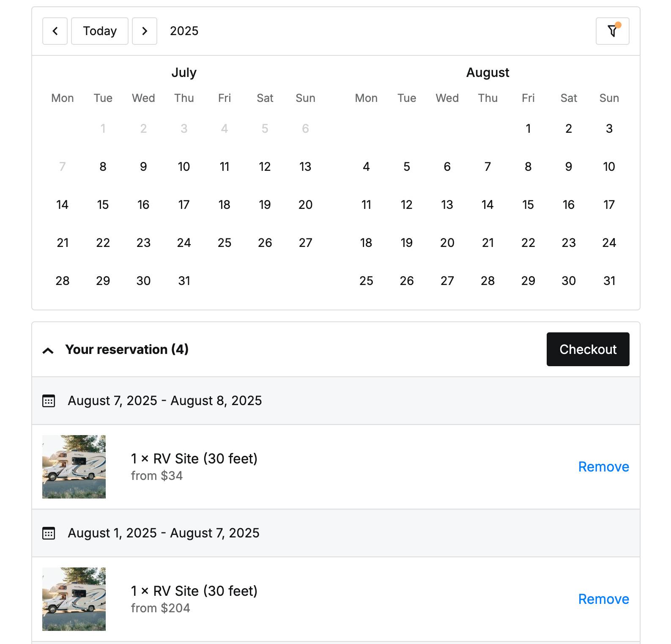Remove the $204 RV Site reservation
This screenshot has height=644, width=671.
[x=603, y=599]
